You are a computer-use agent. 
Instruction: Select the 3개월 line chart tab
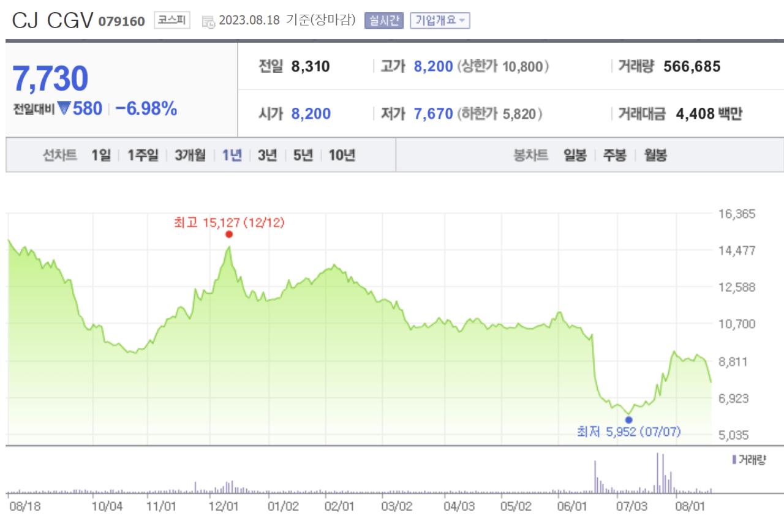pyautogui.click(x=190, y=155)
